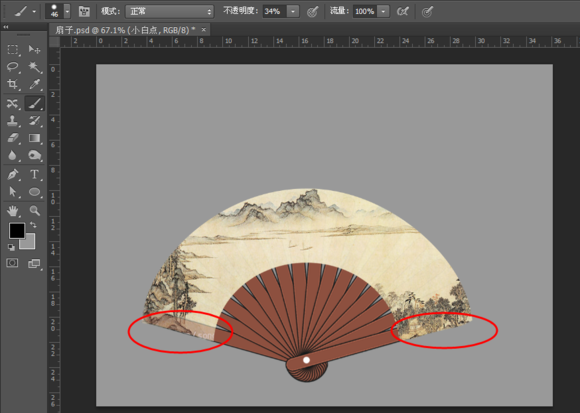Toggle Quick Mask mode
The height and width of the screenshot is (413, 580).
pyautogui.click(x=12, y=263)
